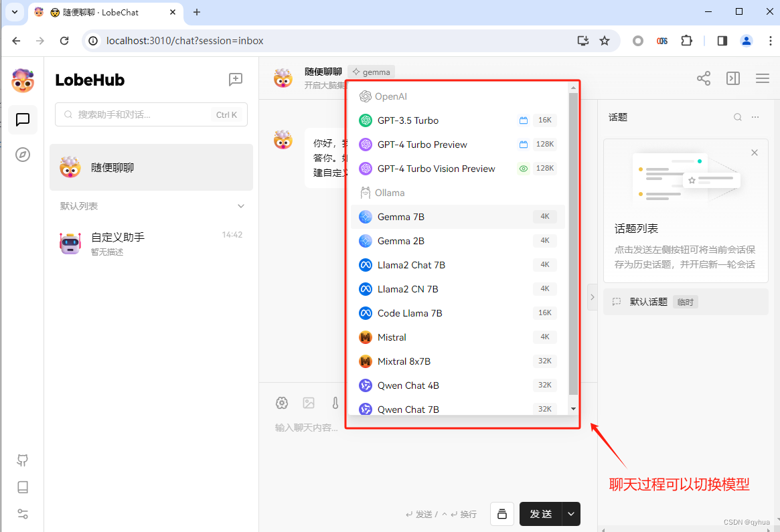This screenshot has height=532, width=780.
Task: Select the chat bubble icon in sidebar
Action: coord(22,120)
